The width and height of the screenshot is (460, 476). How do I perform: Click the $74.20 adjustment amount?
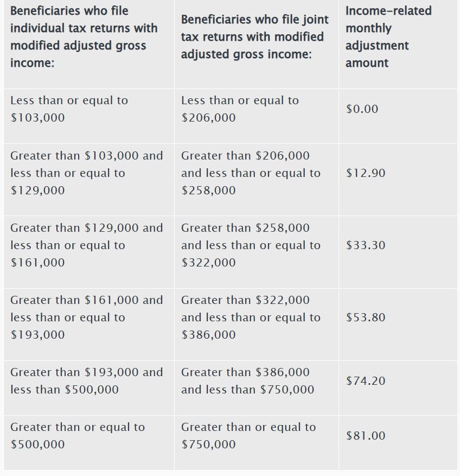(x=366, y=381)
